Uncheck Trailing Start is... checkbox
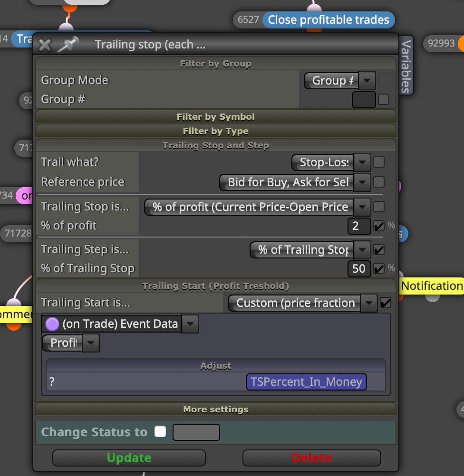Screen dimensions: 464x476 [x=386, y=303]
